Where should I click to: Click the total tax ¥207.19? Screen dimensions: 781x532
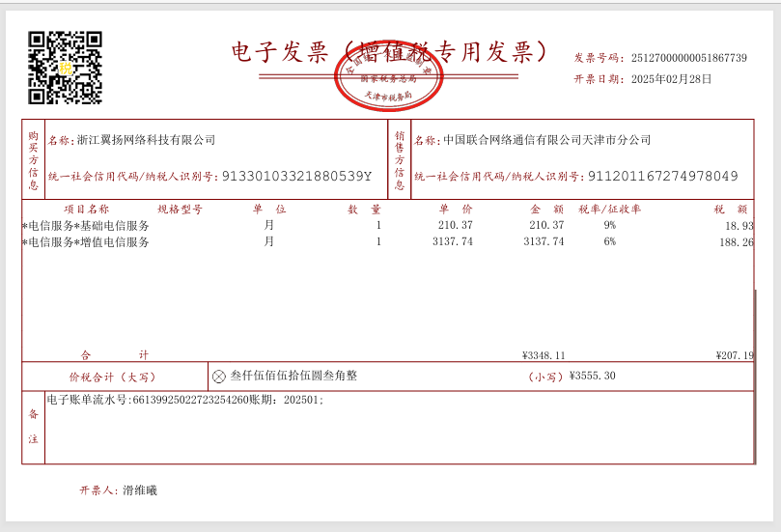click(x=735, y=355)
